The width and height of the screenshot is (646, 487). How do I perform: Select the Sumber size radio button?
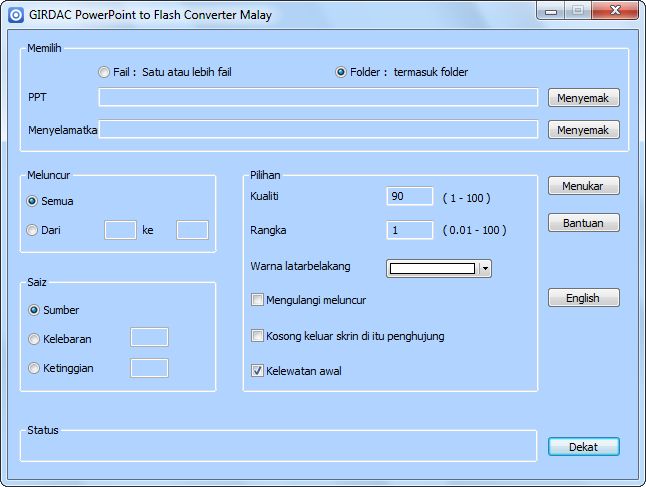click(x=34, y=310)
